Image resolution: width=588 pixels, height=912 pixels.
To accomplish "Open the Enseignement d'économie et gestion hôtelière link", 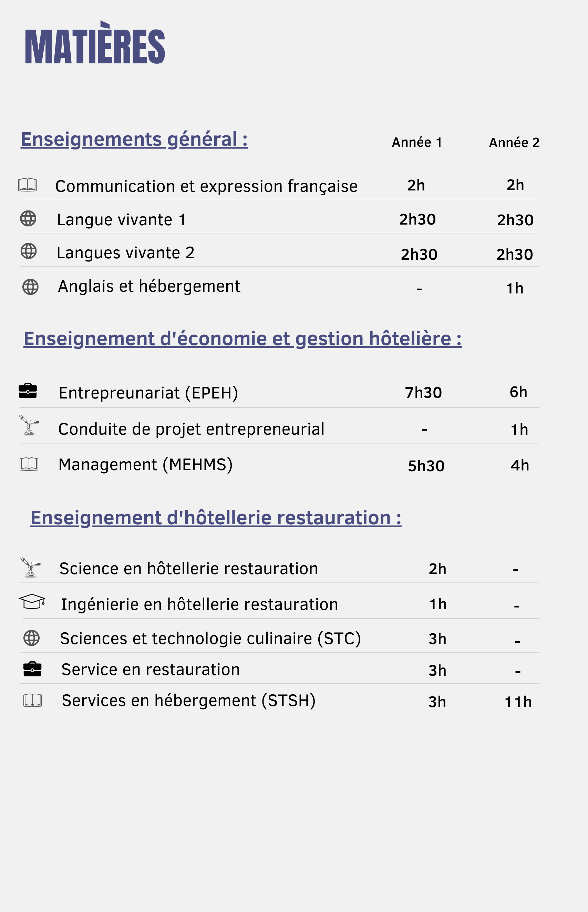I will point(243,339).
